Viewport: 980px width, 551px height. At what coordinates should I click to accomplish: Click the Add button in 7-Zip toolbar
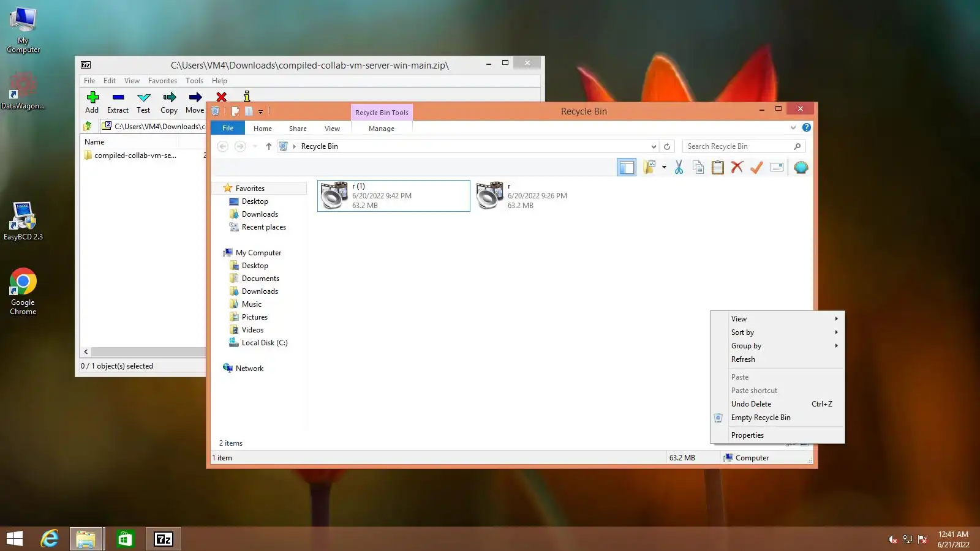tap(92, 102)
